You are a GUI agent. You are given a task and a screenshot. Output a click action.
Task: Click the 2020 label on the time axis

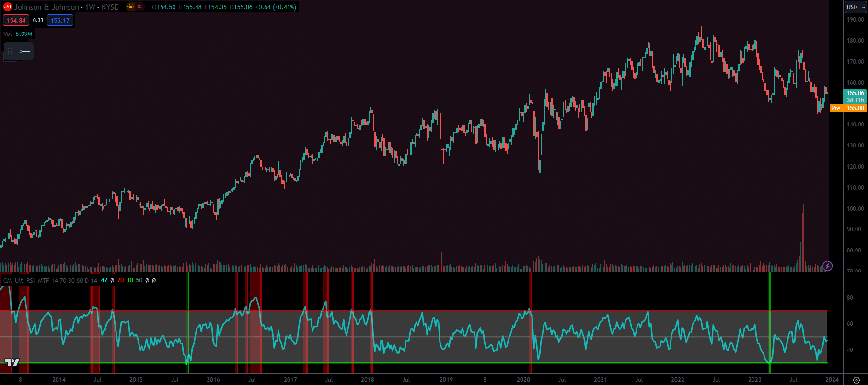click(523, 380)
